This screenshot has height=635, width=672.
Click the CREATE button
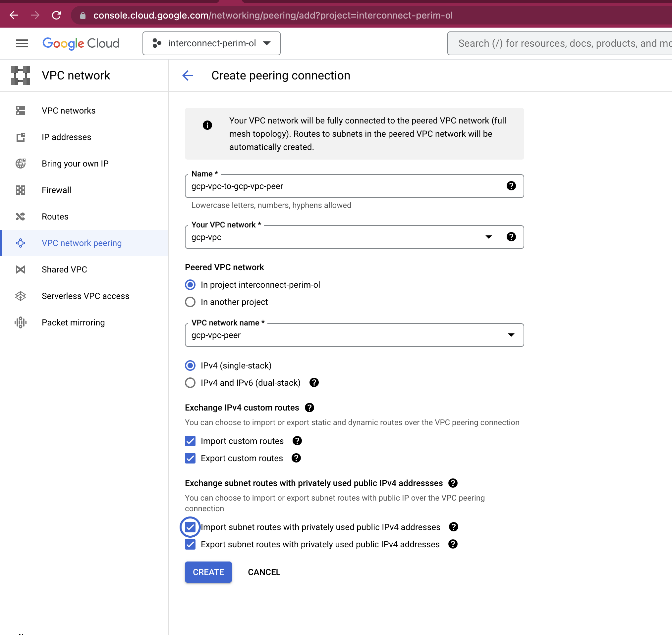[x=208, y=572]
